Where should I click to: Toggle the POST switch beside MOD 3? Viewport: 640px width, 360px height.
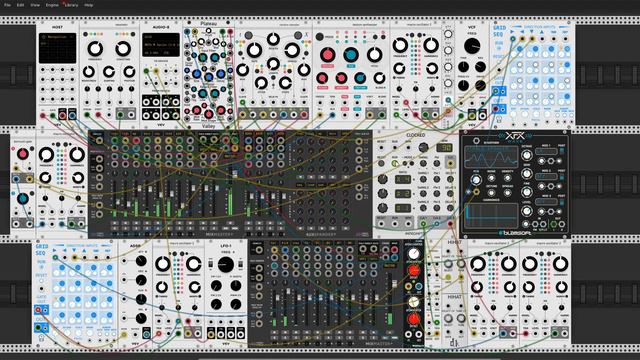562,202
